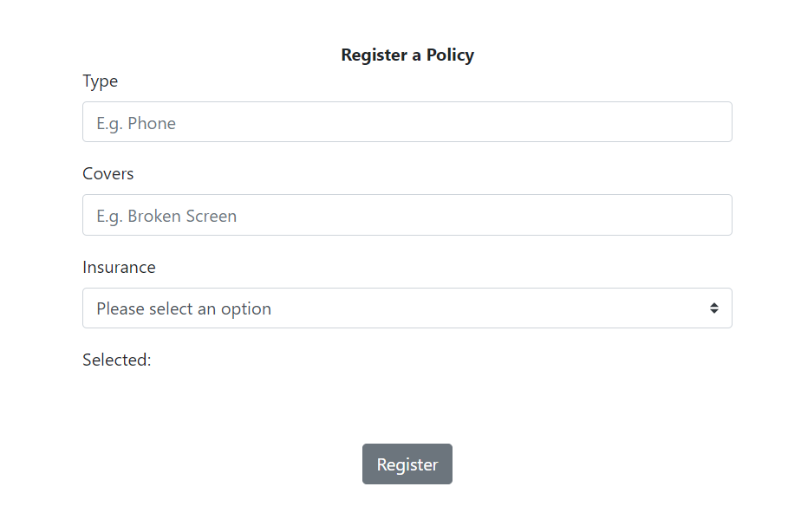Click the 'Register a Policy' heading

407,55
